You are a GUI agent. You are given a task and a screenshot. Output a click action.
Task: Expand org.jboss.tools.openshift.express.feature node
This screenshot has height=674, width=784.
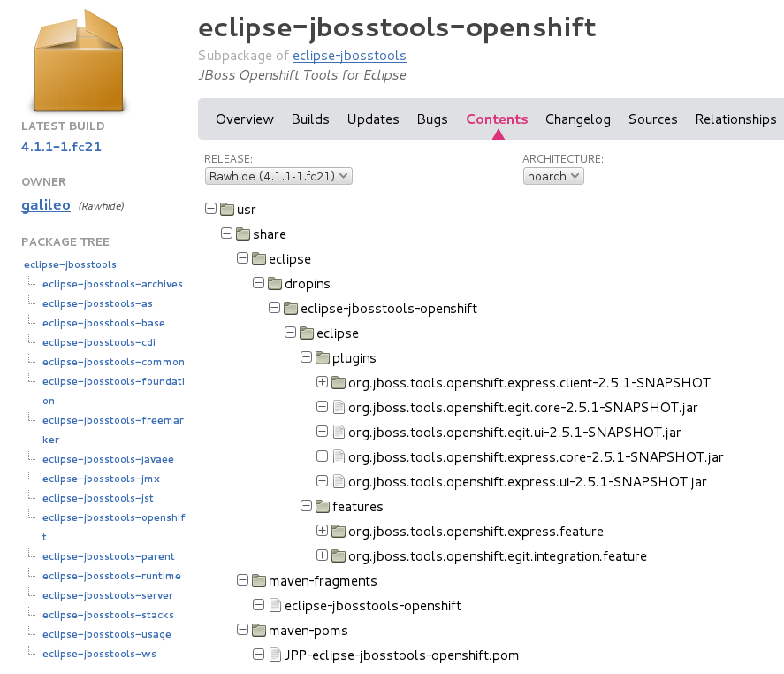point(322,531)
